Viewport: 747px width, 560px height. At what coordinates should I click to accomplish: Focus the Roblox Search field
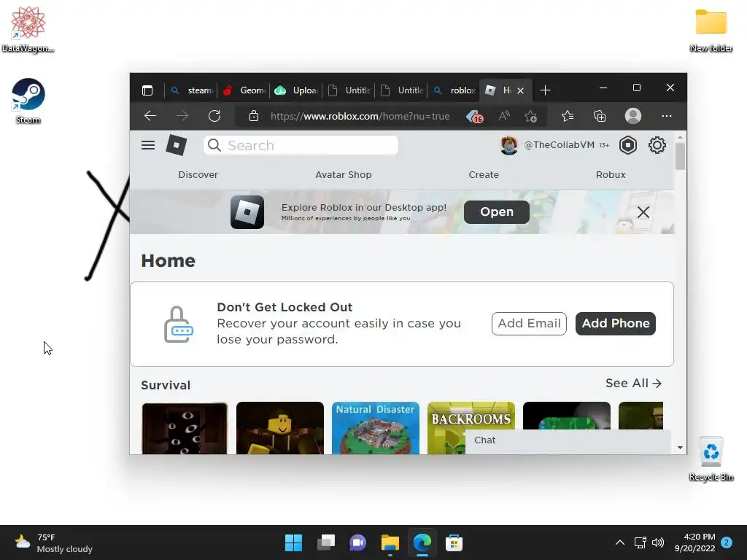tap(301, 145)
